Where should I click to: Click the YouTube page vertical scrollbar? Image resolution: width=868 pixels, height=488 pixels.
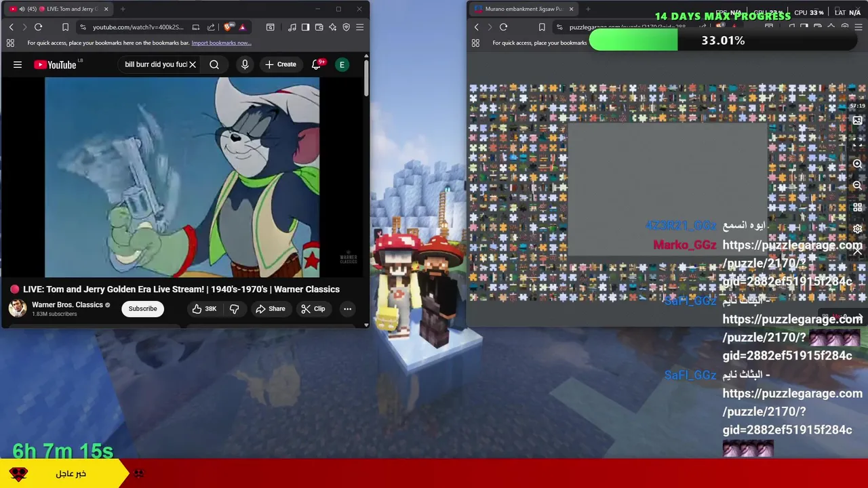pyautogui.click(x=366, y=78)
